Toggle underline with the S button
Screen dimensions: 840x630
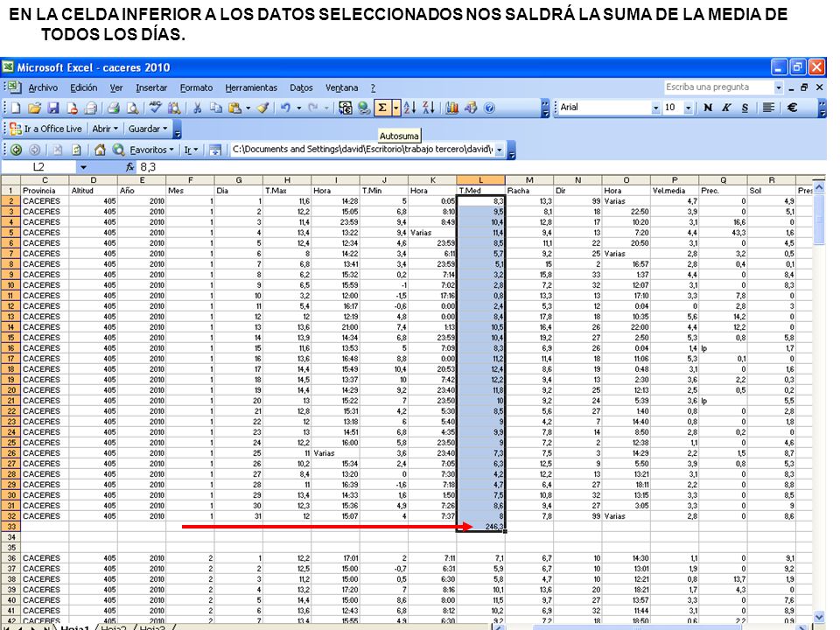pos(745,108)
